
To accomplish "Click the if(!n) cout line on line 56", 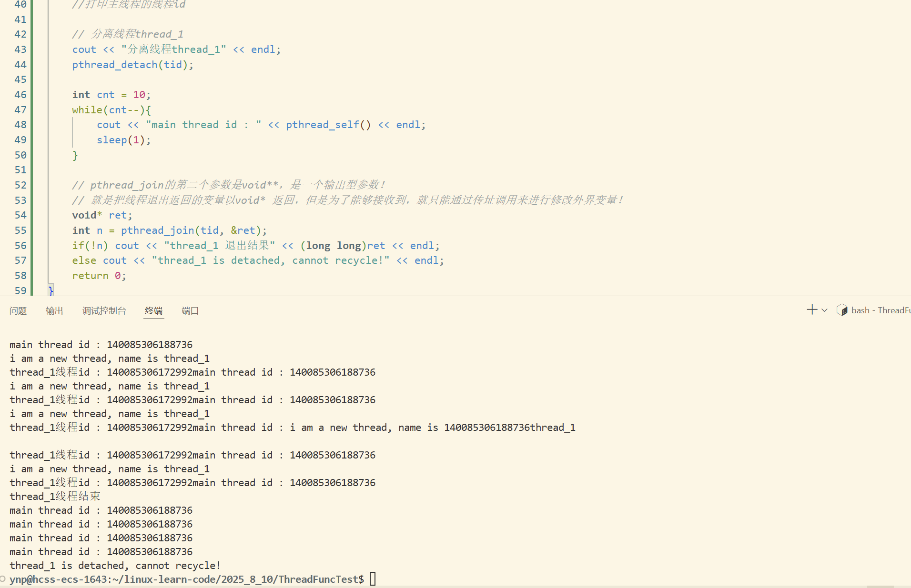I will tap(256, 246).
